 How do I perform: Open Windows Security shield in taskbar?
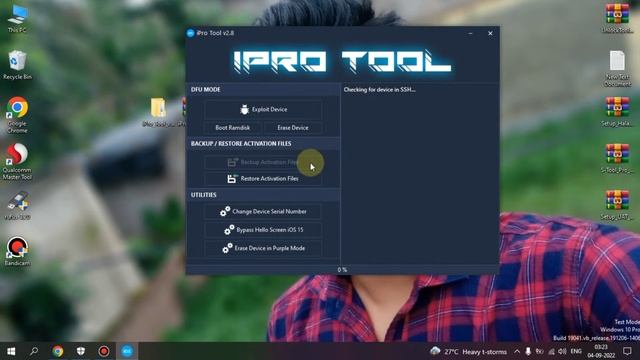(x=81, y=351)
